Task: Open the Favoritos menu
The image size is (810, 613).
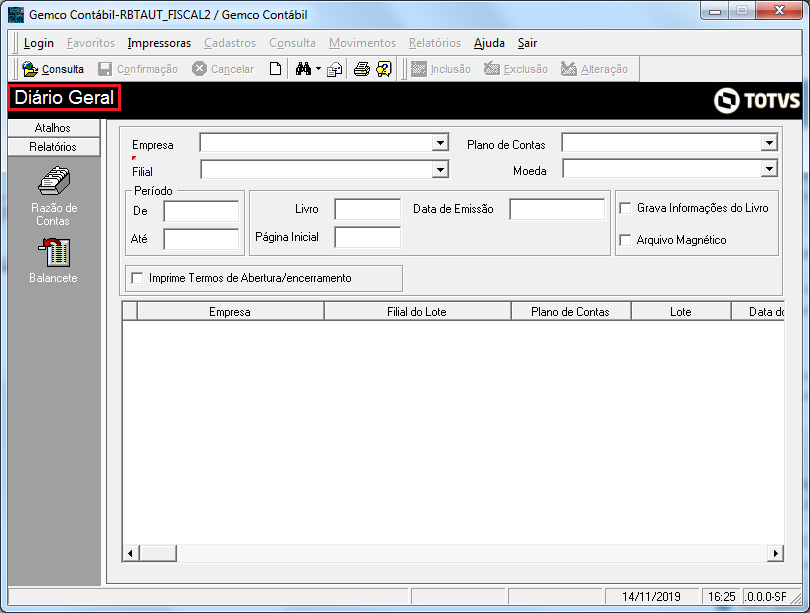Action: click(91, 43)
